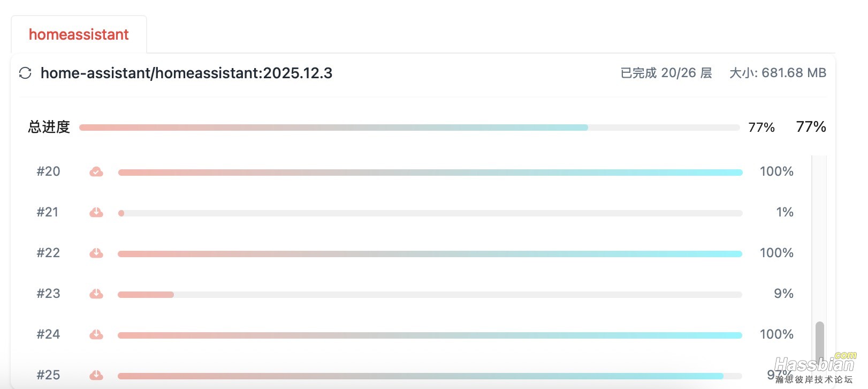The image size is (868, 389).
Task: Click the 总进度 label
Action: coord(49,127)
